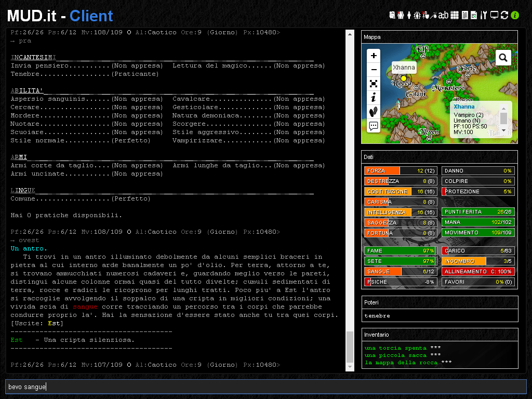Click the Forte location on map
Viewport: 532px width, 399px height.
(467, 69)
